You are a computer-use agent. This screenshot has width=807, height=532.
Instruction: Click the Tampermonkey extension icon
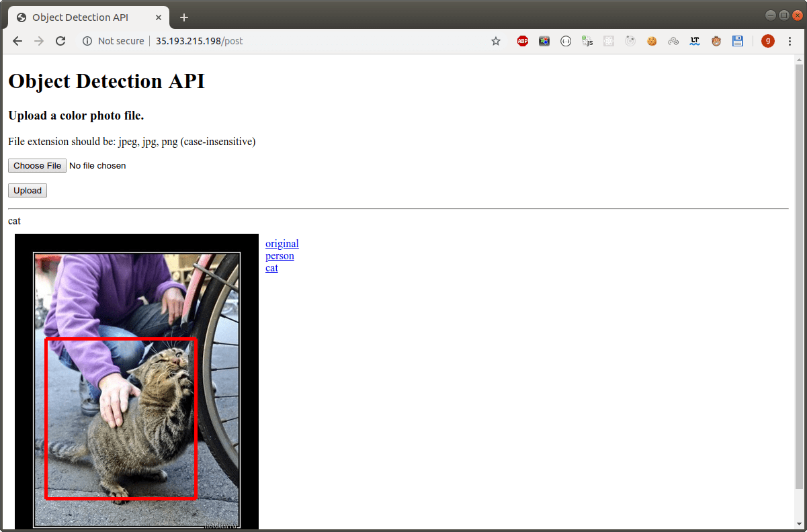pos(716,41)
